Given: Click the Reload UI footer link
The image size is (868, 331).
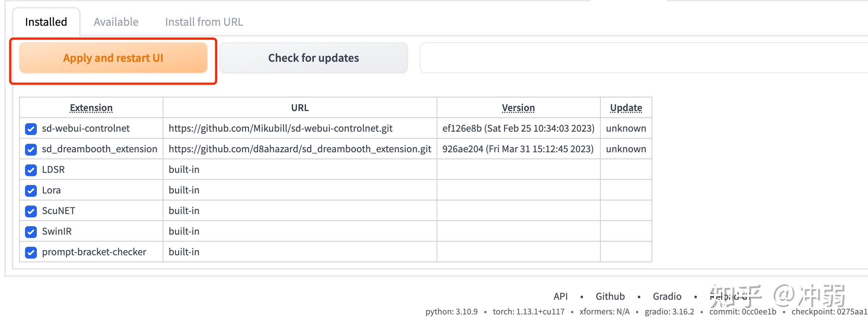Looking at the screenshot, I should click(x=730, y=296).
